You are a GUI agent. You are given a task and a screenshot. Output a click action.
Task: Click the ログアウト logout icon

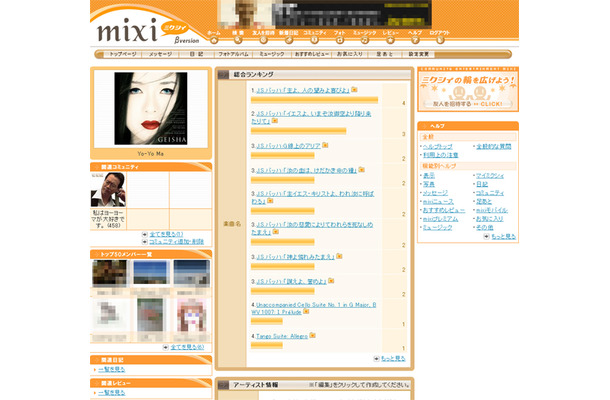pos(440,40)
